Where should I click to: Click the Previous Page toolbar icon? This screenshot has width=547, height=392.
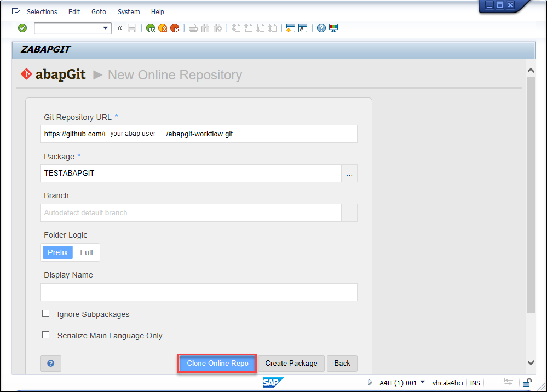pyautogui.click(x=248, y=28)
